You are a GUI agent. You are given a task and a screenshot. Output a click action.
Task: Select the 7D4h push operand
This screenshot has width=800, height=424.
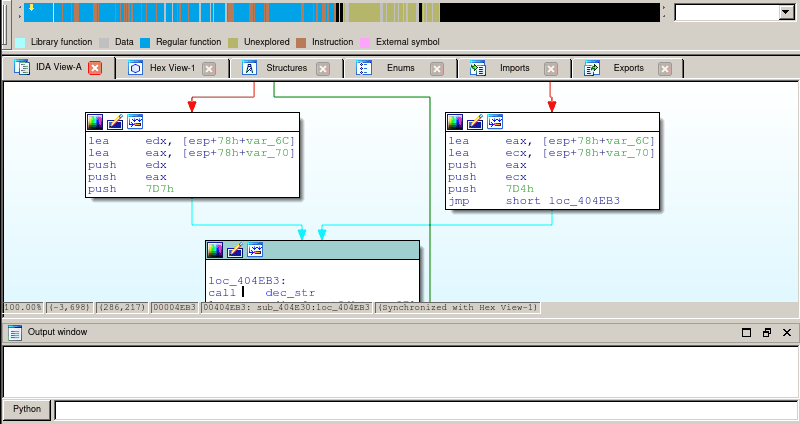[x=519, y=189]
